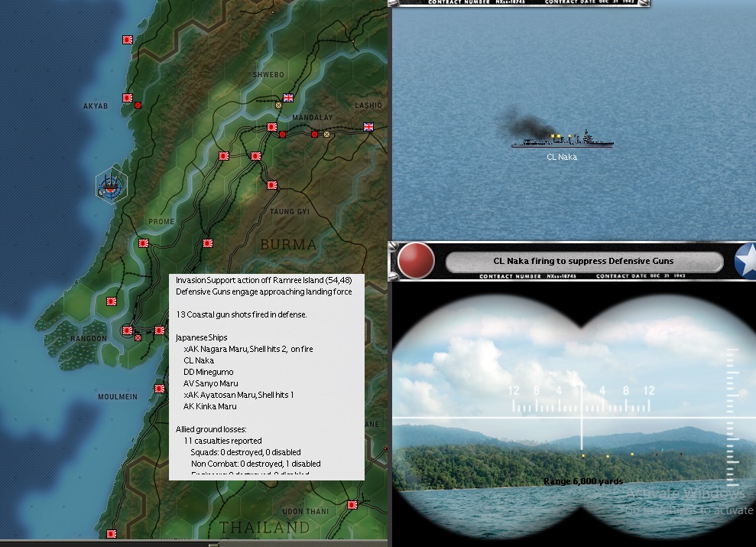
Task: Click 'xAK Nagara Maru, Shell hits 2, on fire'
Action: pos(248,349)
